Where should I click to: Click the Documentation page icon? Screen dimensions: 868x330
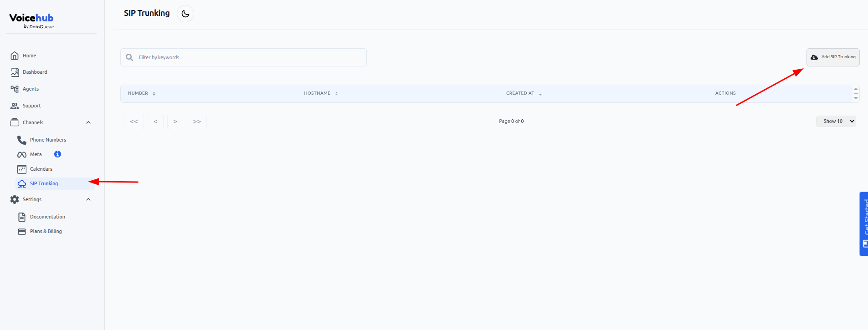[22, 217]
